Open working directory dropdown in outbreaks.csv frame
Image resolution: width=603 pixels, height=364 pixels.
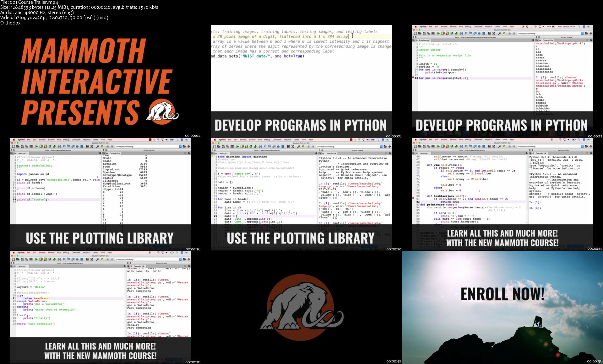pos(180,146)
